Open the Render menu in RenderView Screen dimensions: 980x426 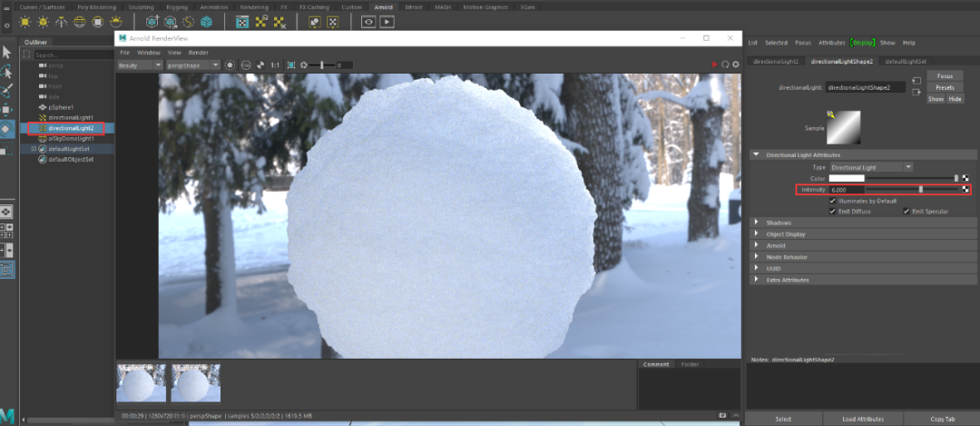(198, 53)
